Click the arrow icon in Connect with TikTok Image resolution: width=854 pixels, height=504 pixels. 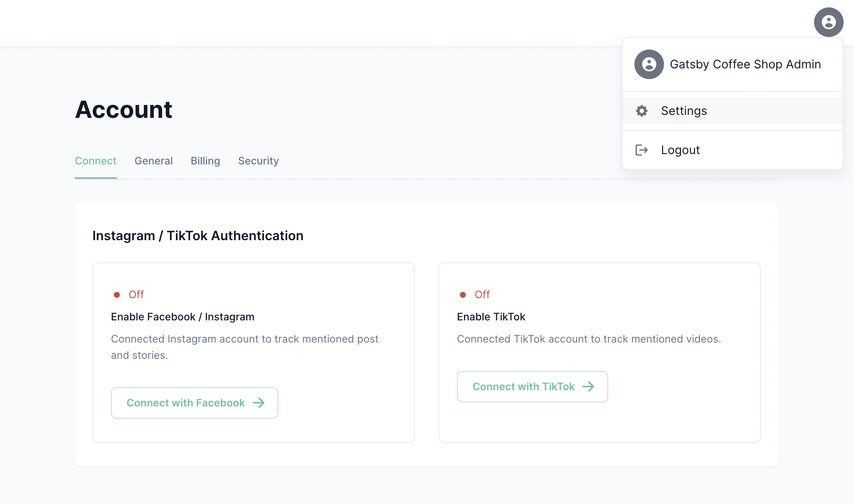(x=588, y=386)
